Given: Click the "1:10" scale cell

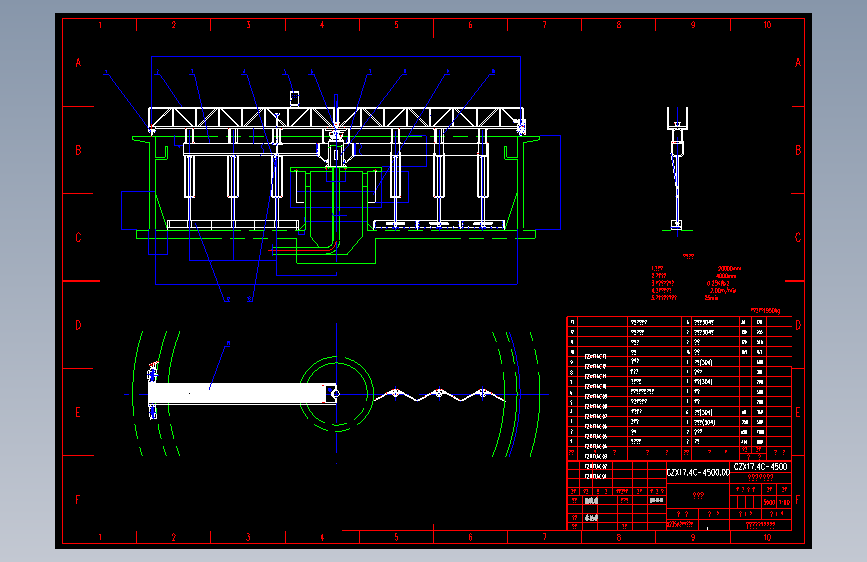Looking at the screenshot, I should [x=784, y=502].
